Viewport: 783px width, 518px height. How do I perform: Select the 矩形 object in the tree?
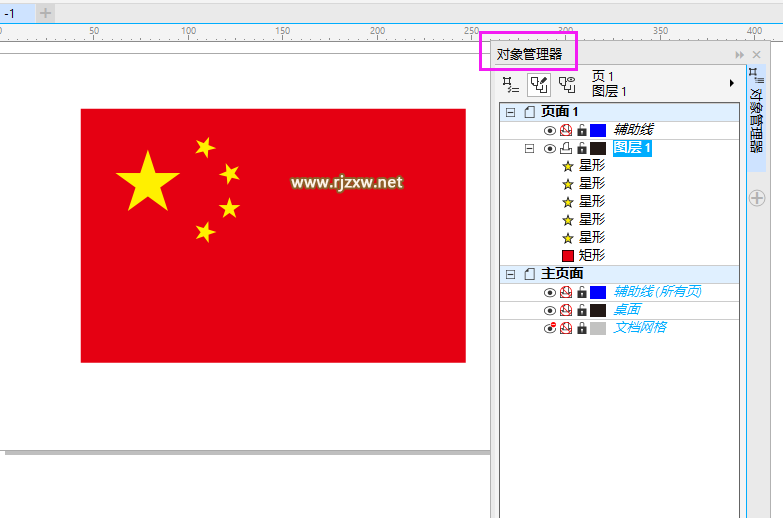592,256
